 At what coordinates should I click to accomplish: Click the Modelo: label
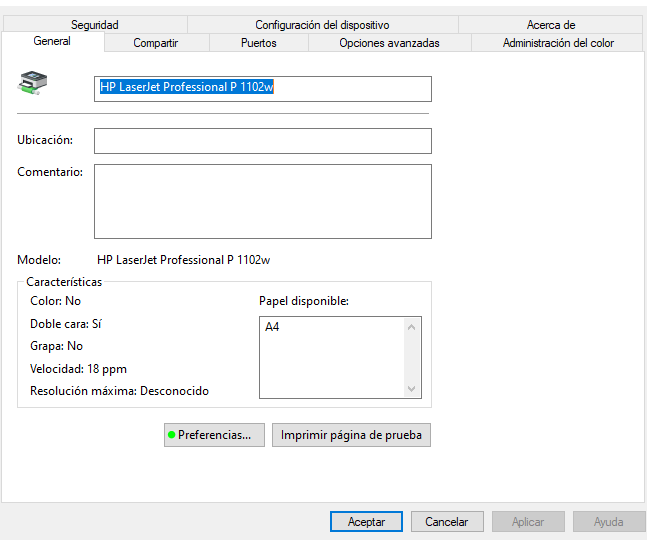pyautogui.click(x=39, y=260)
